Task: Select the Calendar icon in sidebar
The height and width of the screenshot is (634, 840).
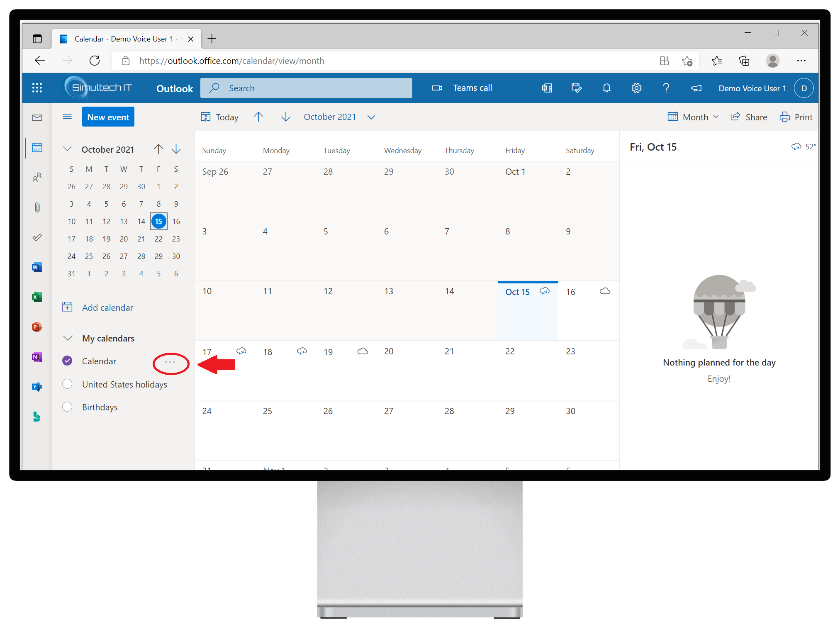Action: click(x=37, y=148)
